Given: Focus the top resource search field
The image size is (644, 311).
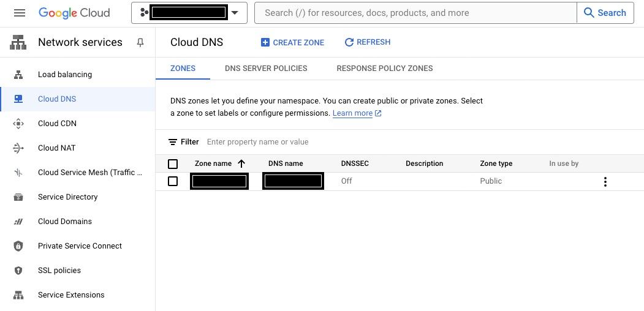Looking at the screenshot, I should [415, 13].
